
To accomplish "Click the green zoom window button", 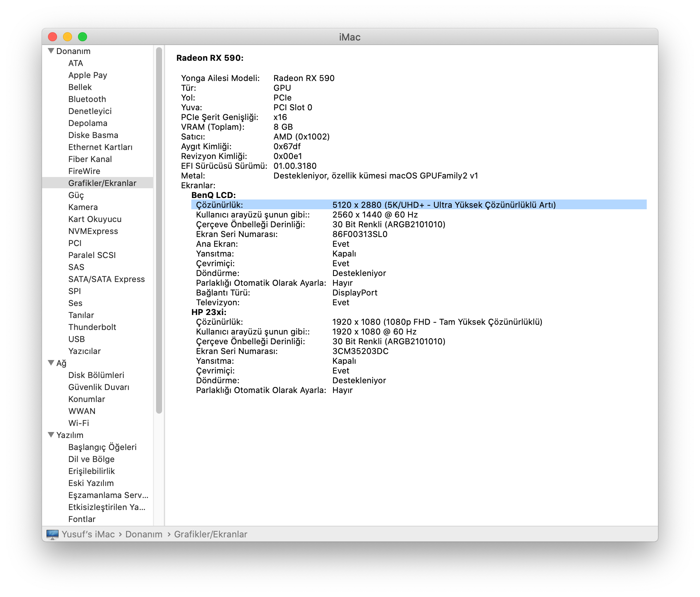I will click(83, 37).
